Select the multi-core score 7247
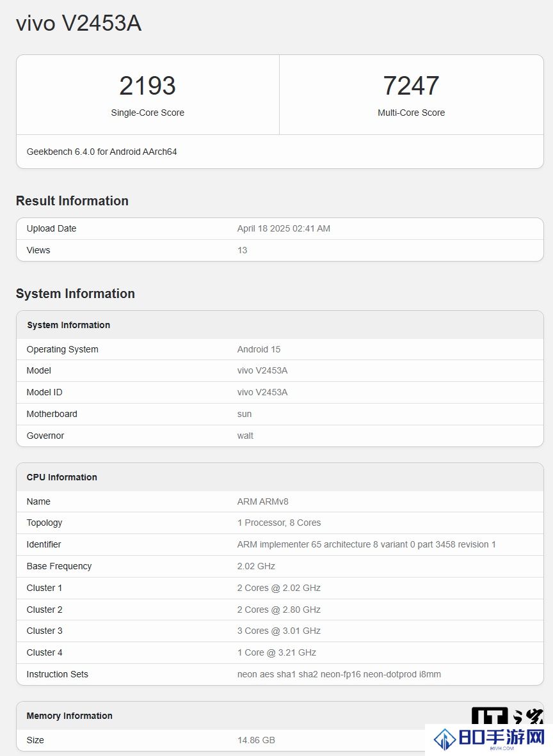 click(x=411, y=86)
